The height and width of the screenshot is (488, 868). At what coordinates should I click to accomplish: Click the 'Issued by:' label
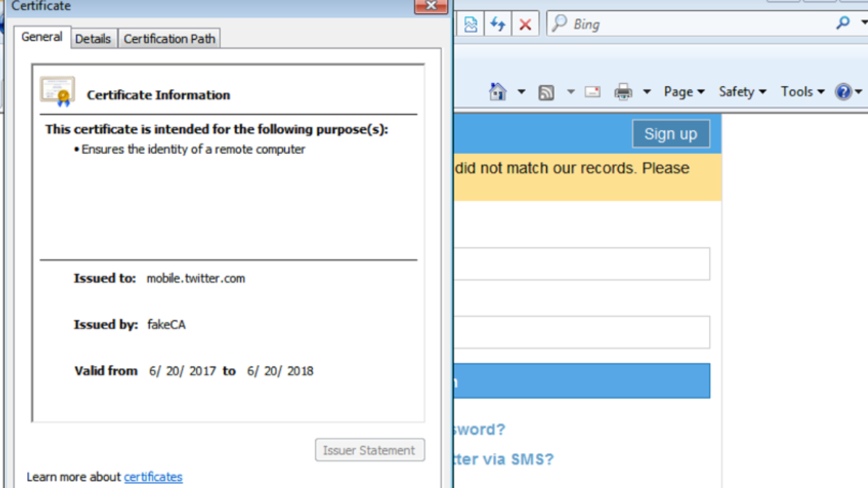coord(106,325)
